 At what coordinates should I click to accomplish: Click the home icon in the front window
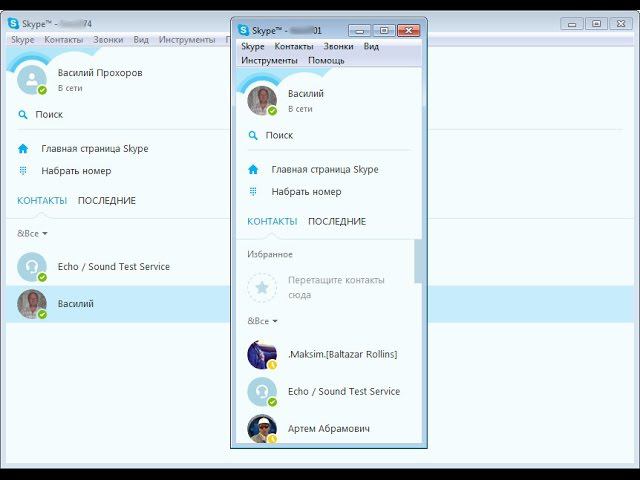click(253, 169)
